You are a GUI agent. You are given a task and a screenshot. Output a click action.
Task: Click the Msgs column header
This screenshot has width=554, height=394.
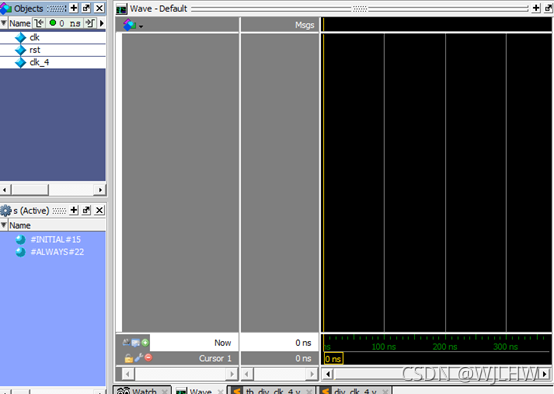[x=304, y=25]
